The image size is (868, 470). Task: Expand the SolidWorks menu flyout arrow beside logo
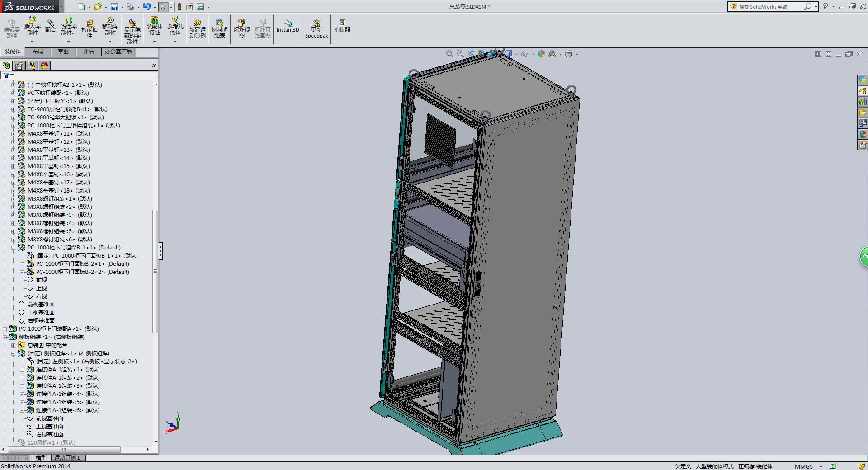click(61, 7)
